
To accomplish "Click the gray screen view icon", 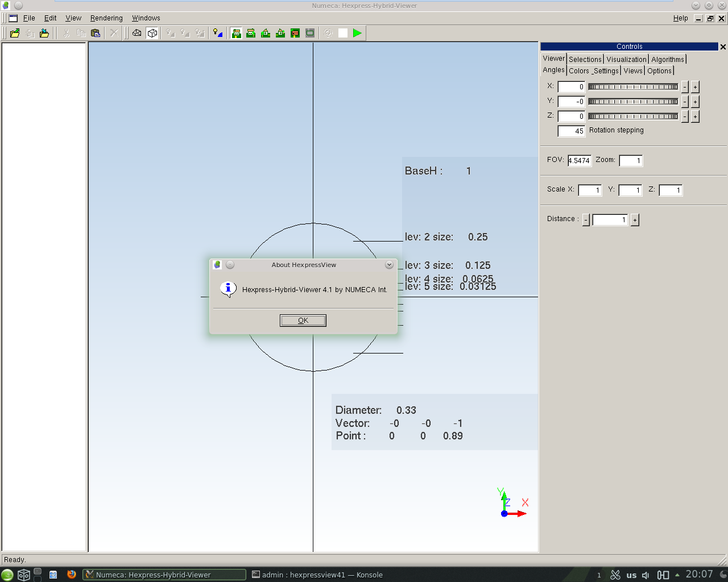I will (x=310, y=33).
